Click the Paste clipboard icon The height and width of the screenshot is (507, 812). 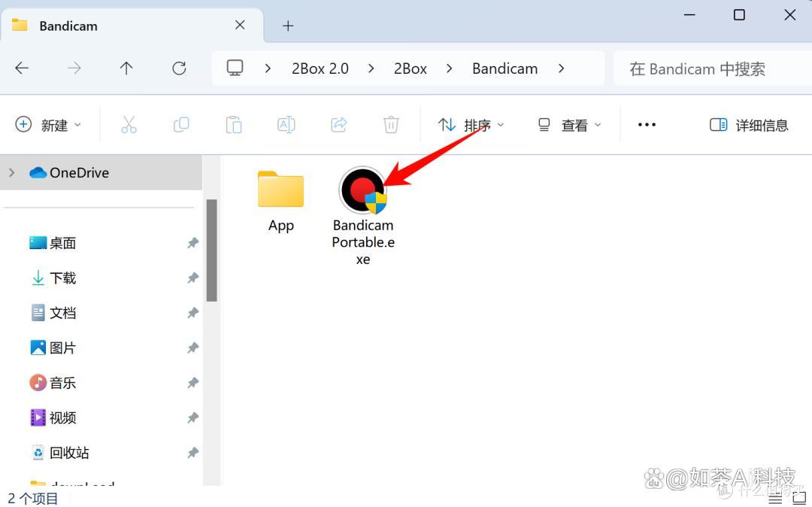(234, 125)
